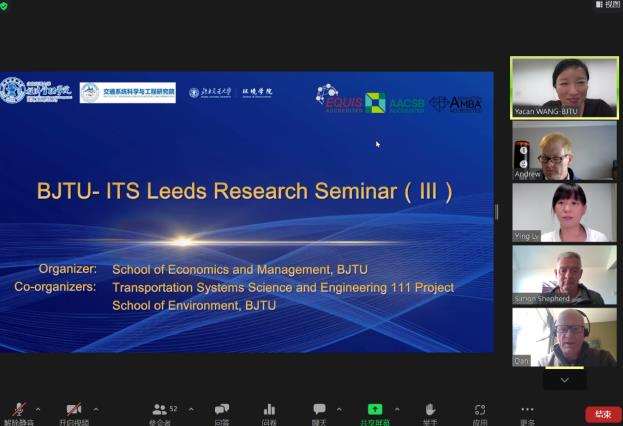
Task: Expand the arrow next to participants
Action: (191, 409)
